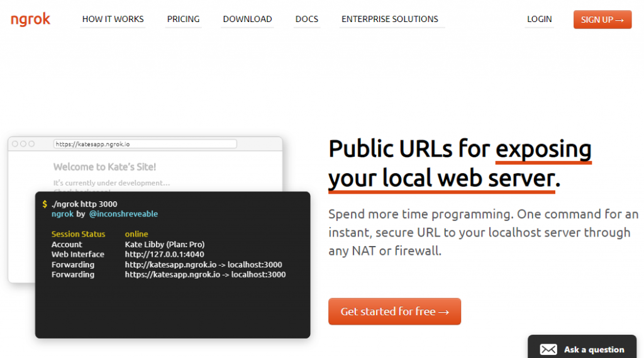Viewport: 644px width, 358px height.
Task: Click the dollar prompt symbol in terminal
Action: coord(45,204)
